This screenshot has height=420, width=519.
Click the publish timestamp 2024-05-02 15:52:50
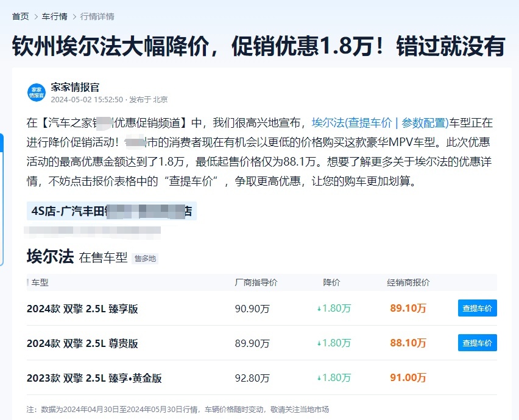[87, 100]
